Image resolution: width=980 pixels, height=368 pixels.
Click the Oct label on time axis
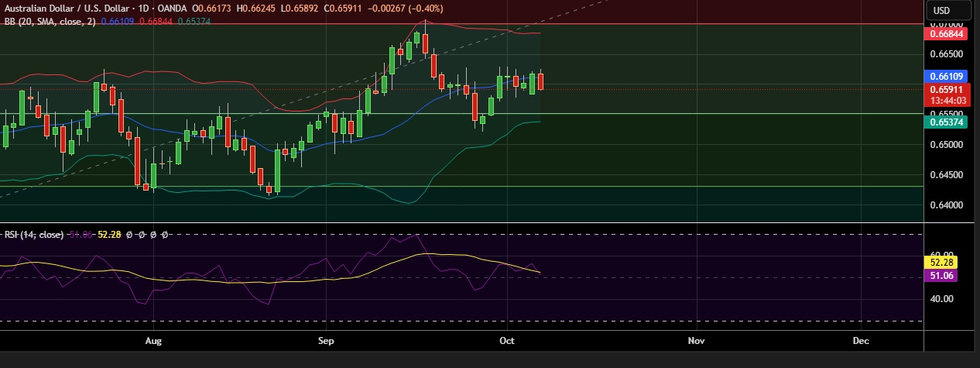[508, 341]
